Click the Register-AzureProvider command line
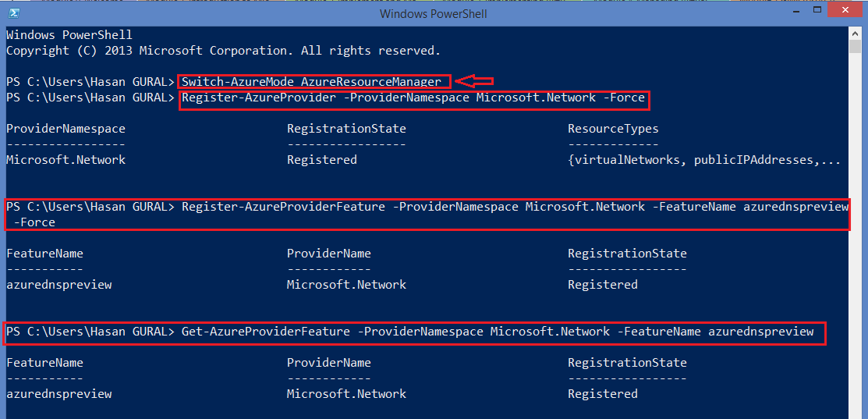This screenshot has width=868, height=419. [413, 98]
